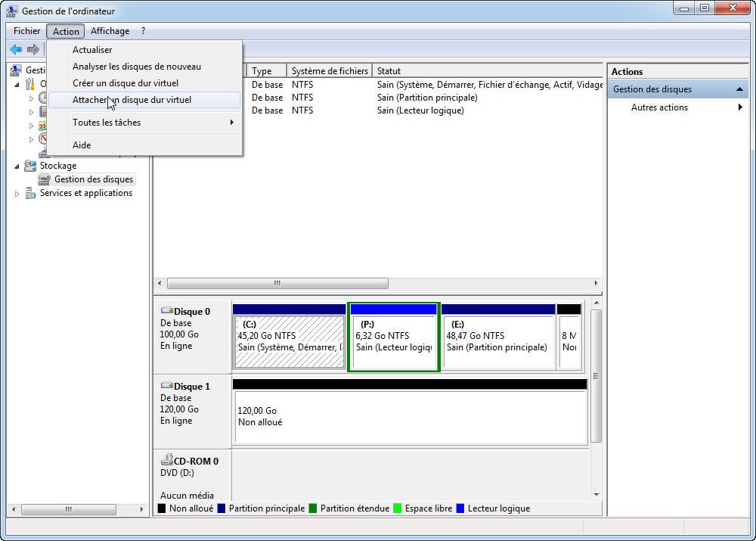Click down arrow of disk view scrollbar

coord(596,495)
